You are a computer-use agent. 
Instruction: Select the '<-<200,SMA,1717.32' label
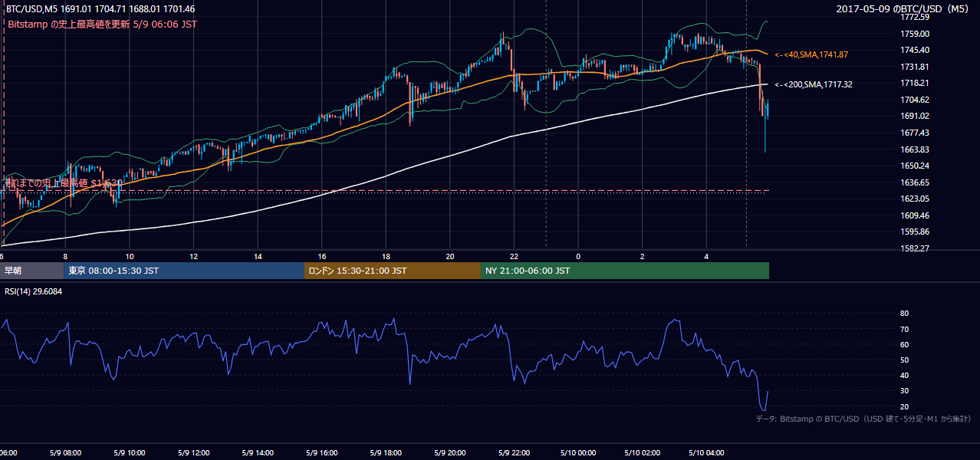click(x=814, y=85)
